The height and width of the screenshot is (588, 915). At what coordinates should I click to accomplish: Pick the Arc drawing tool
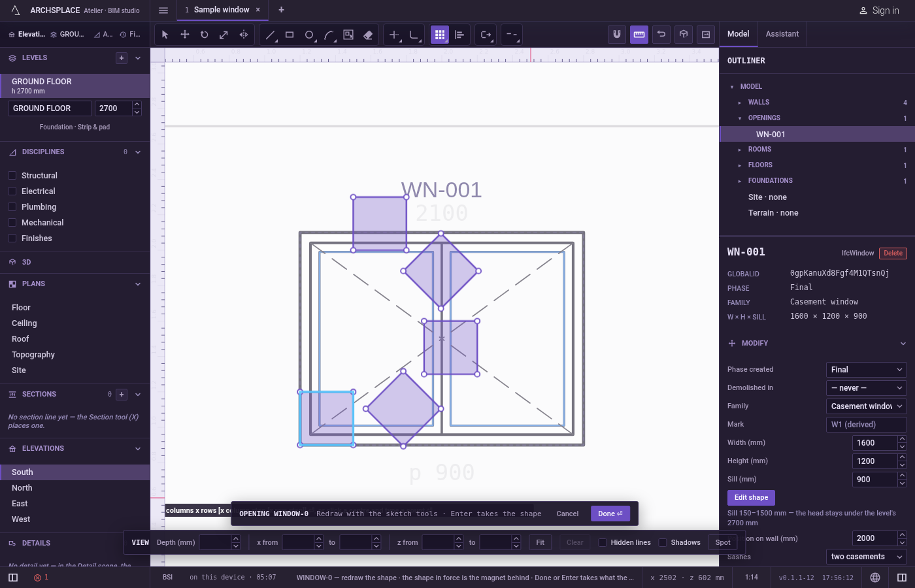click(x=329, y=35)
